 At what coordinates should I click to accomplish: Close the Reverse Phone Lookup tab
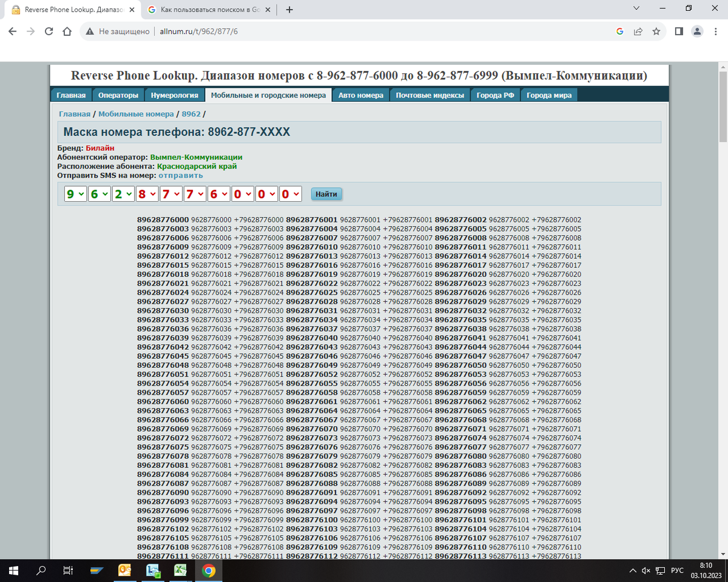click(132, 10)
